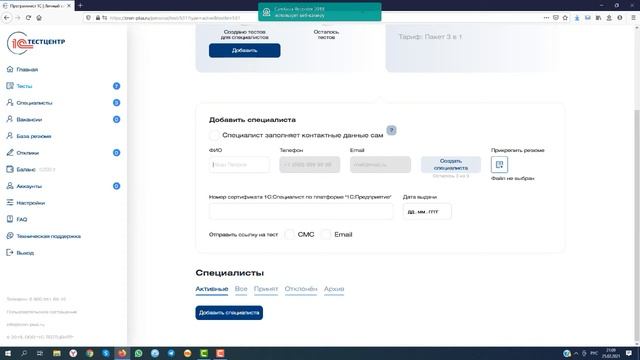This screenshot has width=640, height=360.
Task: Switch to the Архив tab
Action: click(334, 289)
